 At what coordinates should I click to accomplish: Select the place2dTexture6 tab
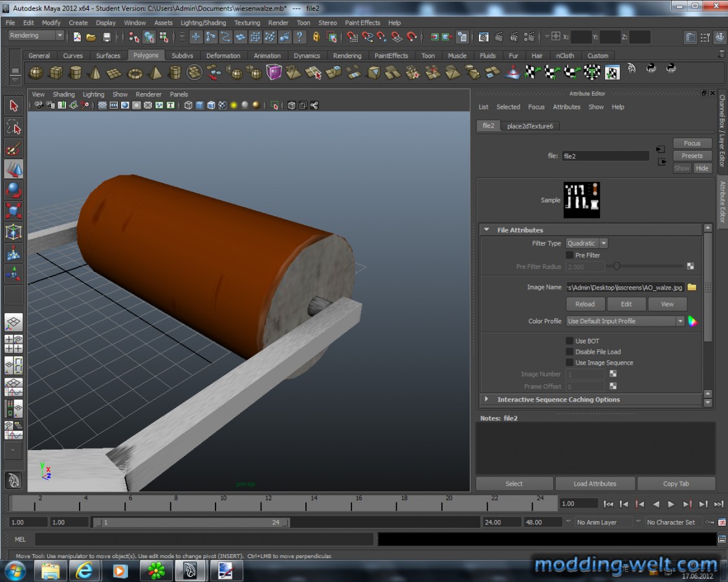click(530, 125)
